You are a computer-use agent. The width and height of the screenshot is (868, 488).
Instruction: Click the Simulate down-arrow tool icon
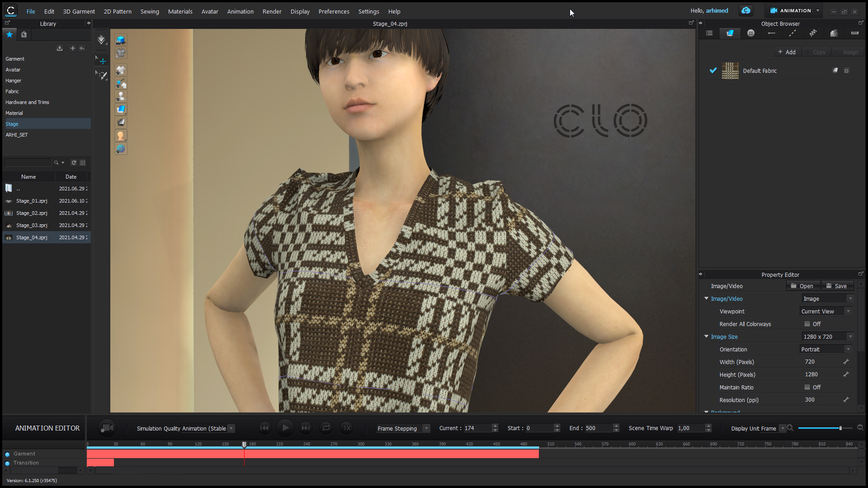point(101,40)
